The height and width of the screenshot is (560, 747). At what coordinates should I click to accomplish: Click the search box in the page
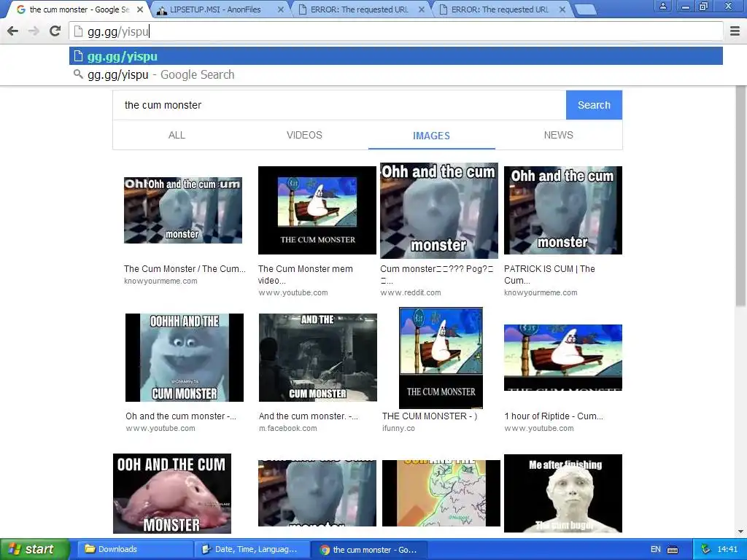click(x=339, y=105)
